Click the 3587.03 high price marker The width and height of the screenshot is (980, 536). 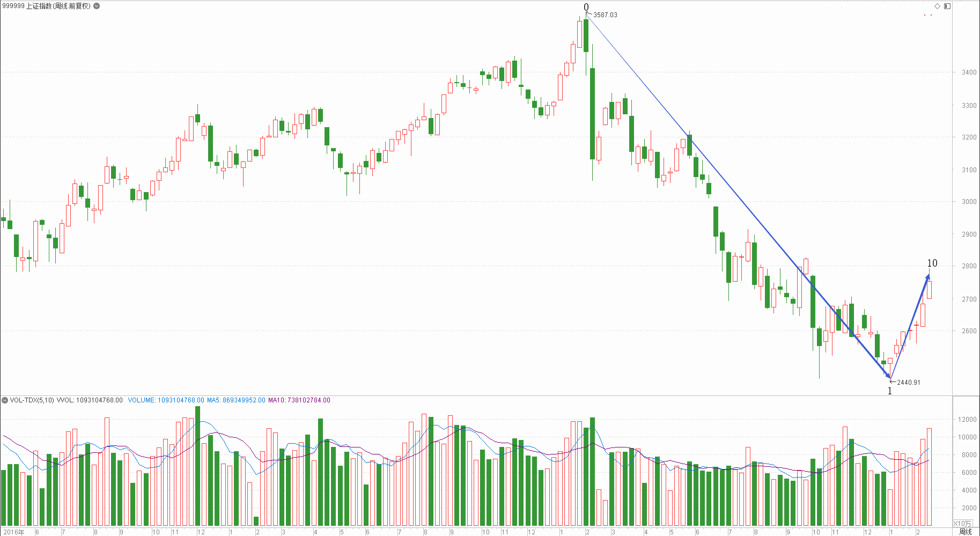pyautogui.click(x=605, y=15)
